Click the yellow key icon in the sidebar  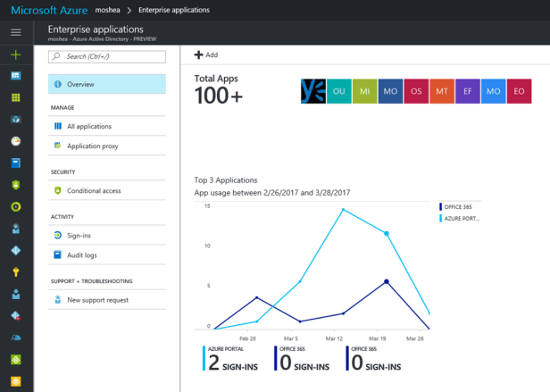pyautogui.click(x=15, y=271)
